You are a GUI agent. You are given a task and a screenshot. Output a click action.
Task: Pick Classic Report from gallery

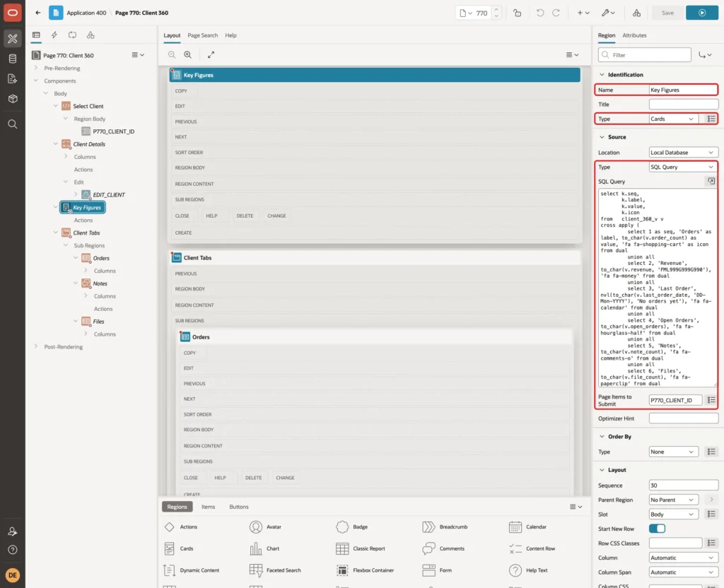click(x=362, y=548)
